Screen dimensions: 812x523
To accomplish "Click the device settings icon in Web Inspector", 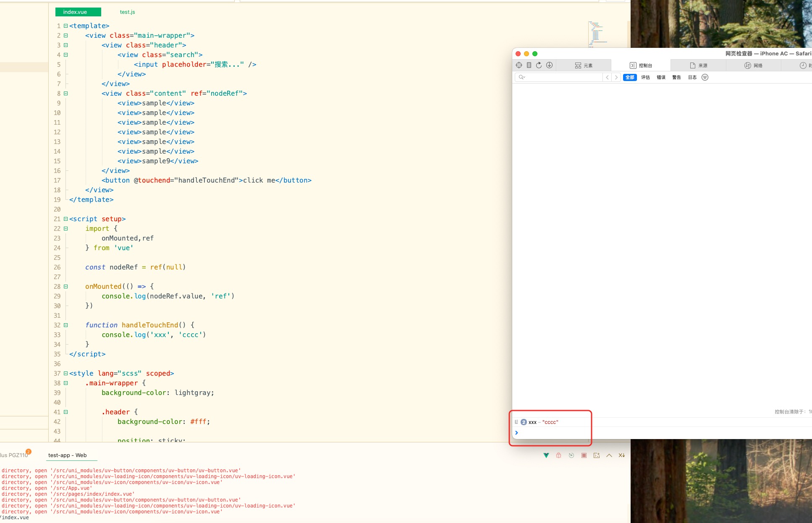I will click(x=529, y=65).
